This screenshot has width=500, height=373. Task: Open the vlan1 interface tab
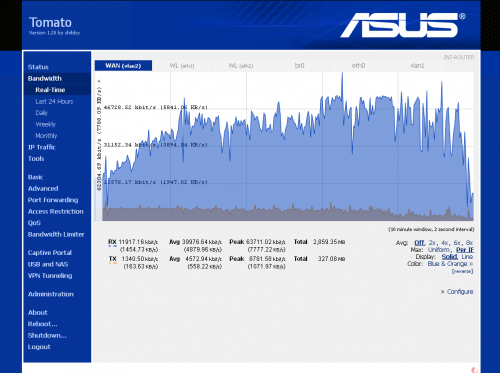tap(417, 65)
